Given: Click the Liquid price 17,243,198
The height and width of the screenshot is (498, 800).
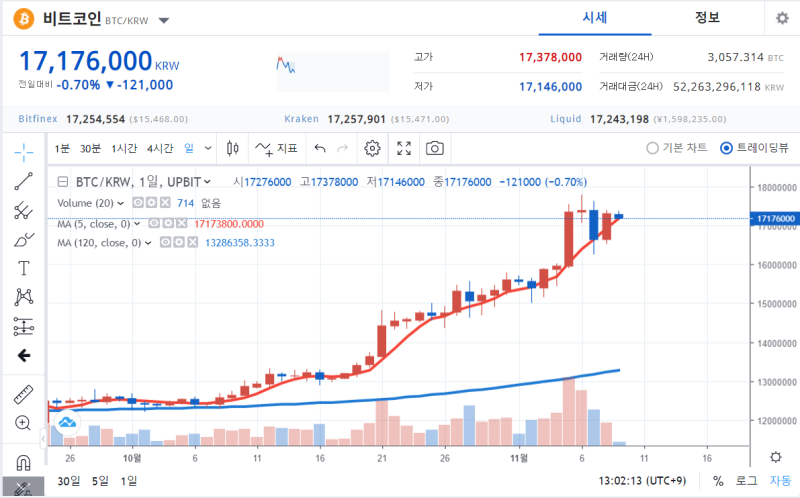Looking at the screenshot, I should (619, 119).
